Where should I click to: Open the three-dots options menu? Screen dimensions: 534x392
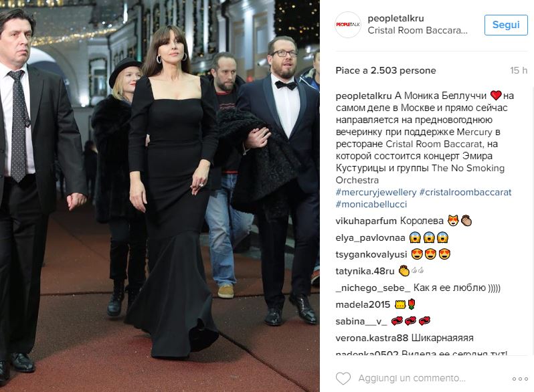(x=520, y=379)
